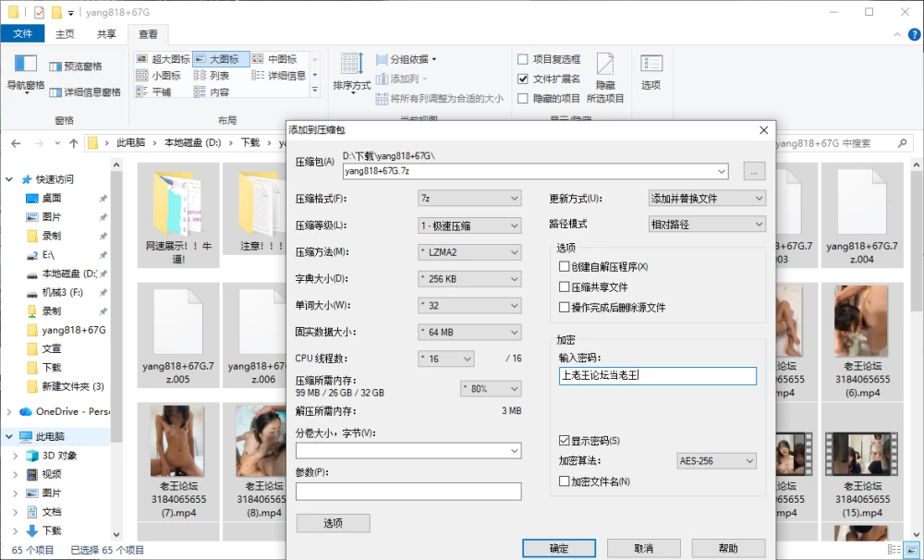Screen dimensions: 924x560
Task: Check 操作完成后删除源文件 option
Action: 564,307
